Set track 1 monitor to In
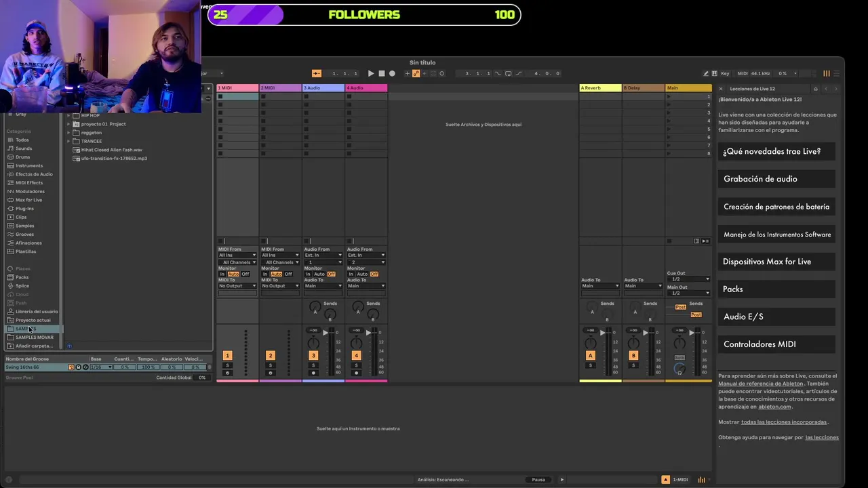868x488 pixels. point(222,274)
